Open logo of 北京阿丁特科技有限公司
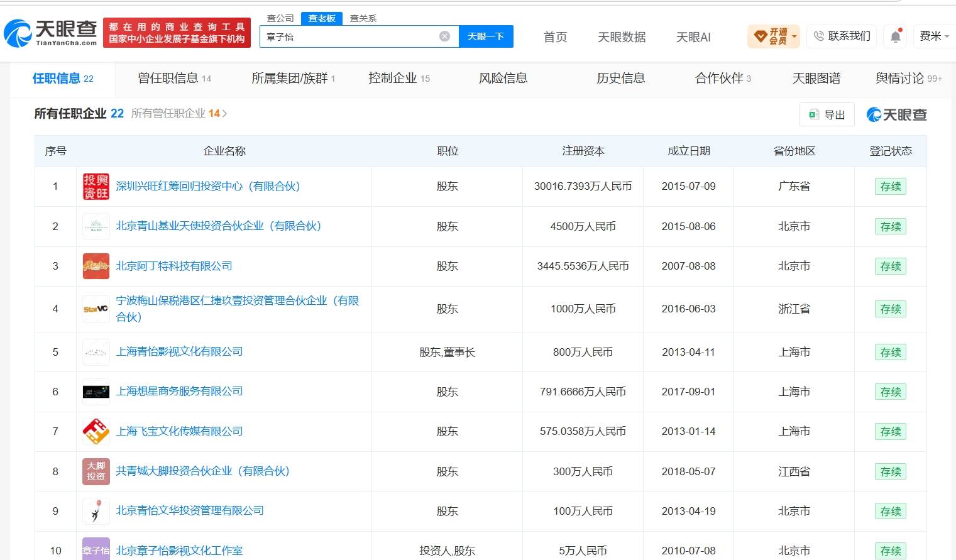956x560 pixels. [96, 266]
